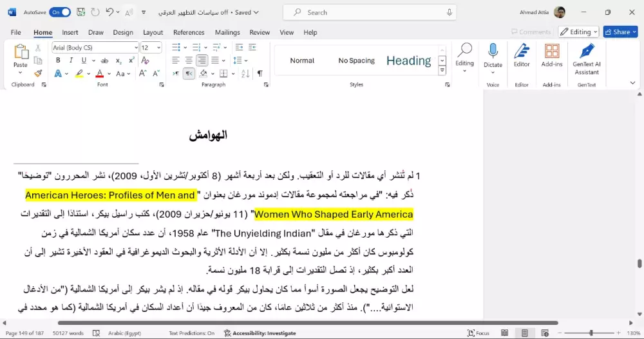Screen dimensions: 644x339
Task: Switch to the Insert tab
Action: pos(70,32)
